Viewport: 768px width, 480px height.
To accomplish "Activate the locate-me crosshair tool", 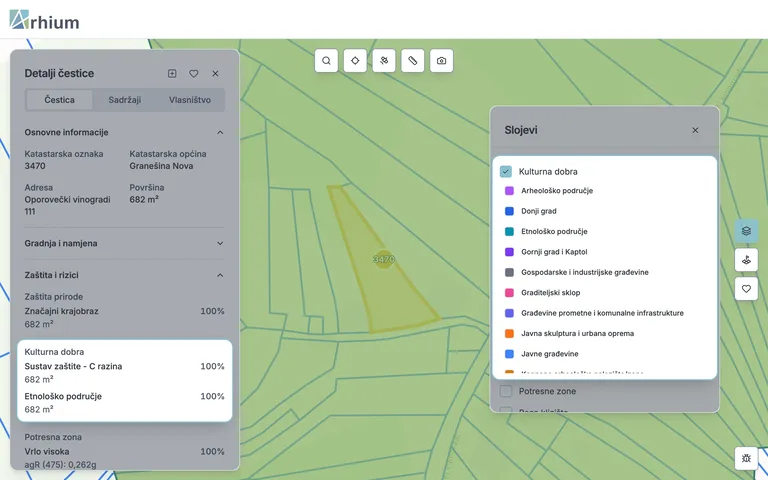I will (x=355, y=61).
